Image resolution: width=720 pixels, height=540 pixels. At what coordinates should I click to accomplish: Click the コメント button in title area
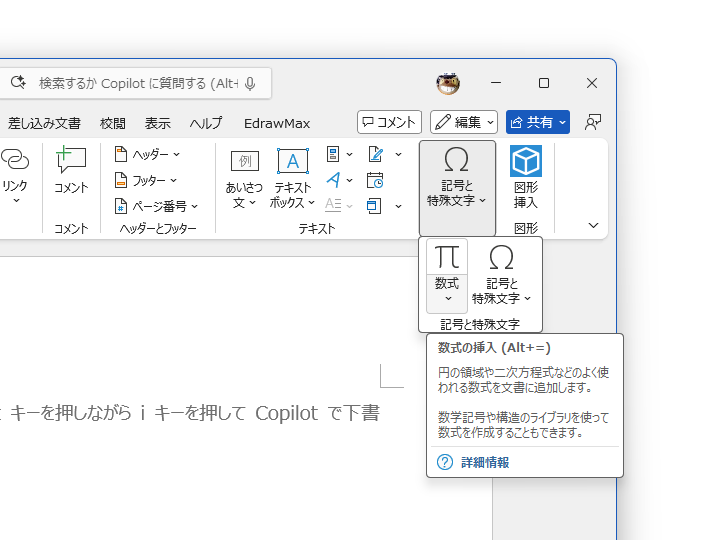click(389, 122)
